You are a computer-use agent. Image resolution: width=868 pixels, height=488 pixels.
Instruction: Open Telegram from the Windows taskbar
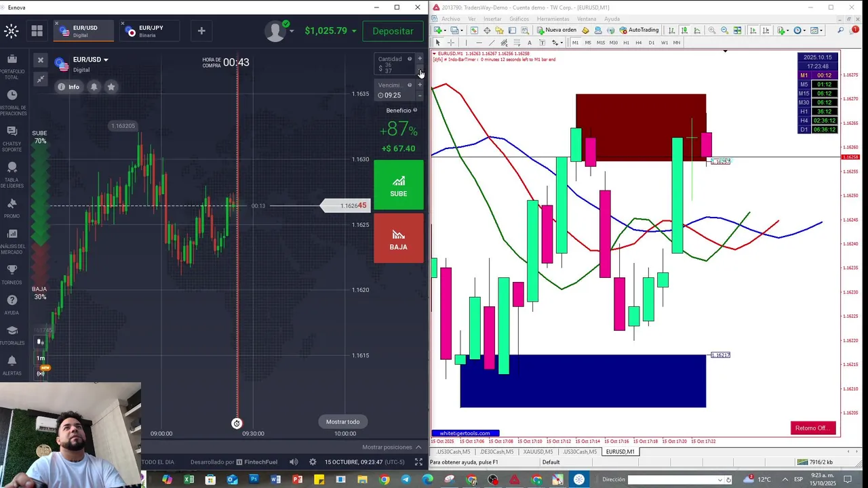pos(406,480)
